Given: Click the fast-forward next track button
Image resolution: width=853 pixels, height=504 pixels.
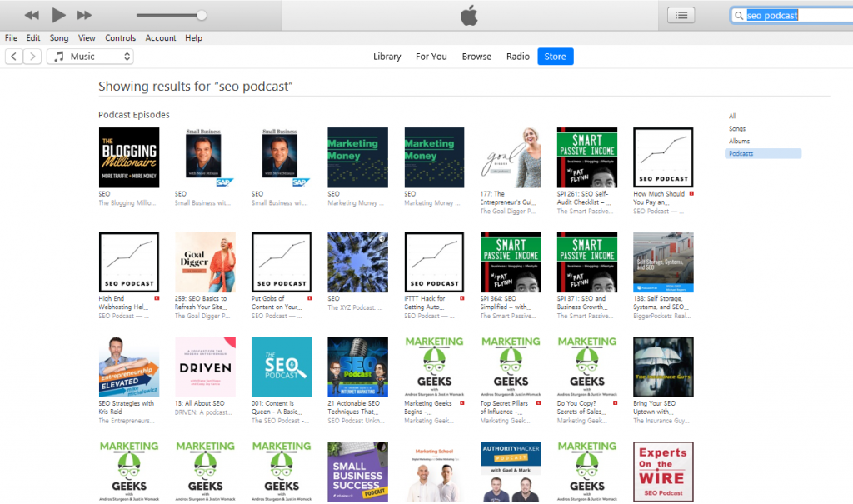Looking at the screenshot, I should tap(84, 15).
